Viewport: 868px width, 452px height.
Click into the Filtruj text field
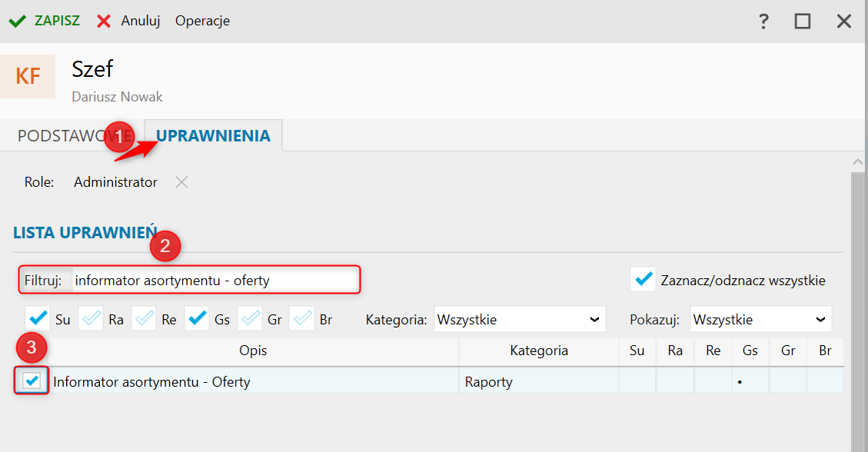(x=215, y=281)
